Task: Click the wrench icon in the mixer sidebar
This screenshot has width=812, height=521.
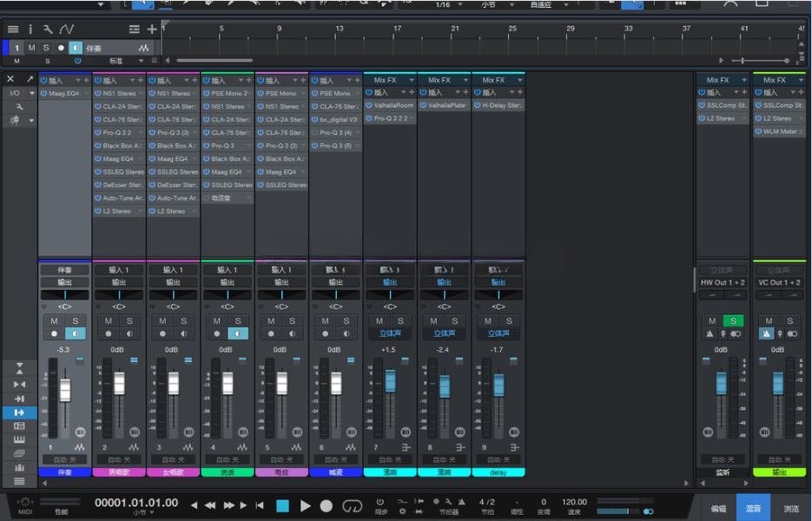Action: click(20, 107)
